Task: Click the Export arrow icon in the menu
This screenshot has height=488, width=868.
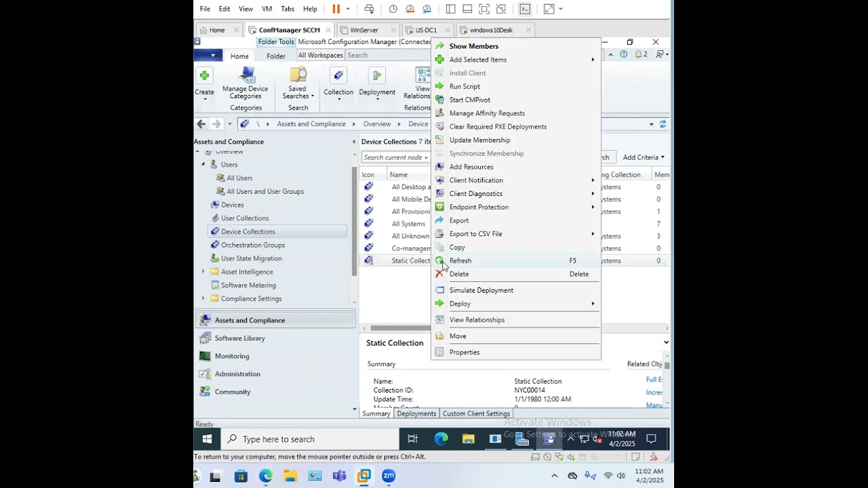Action: point(439,220)
